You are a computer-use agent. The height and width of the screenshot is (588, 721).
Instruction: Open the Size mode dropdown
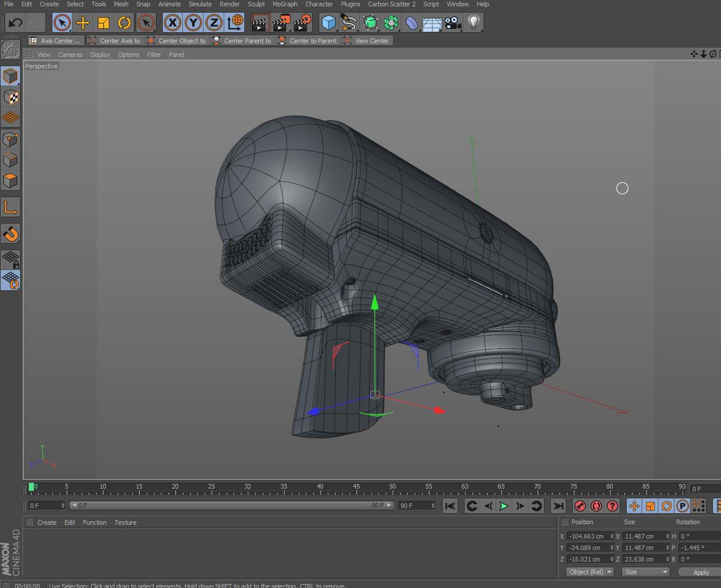click(x=646, y=572)
